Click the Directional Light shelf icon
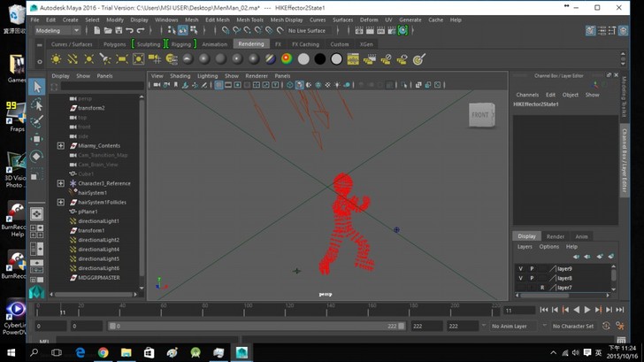Screen dimensions: 644x362 point(73,59)
